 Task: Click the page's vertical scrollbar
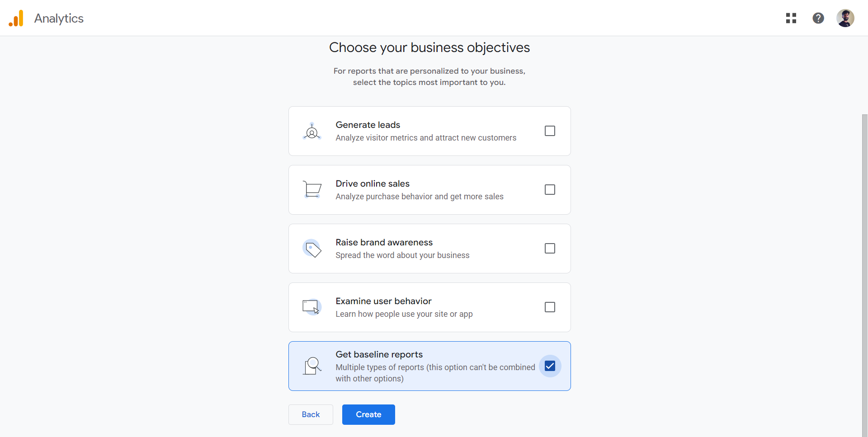[x=864, y=275]
